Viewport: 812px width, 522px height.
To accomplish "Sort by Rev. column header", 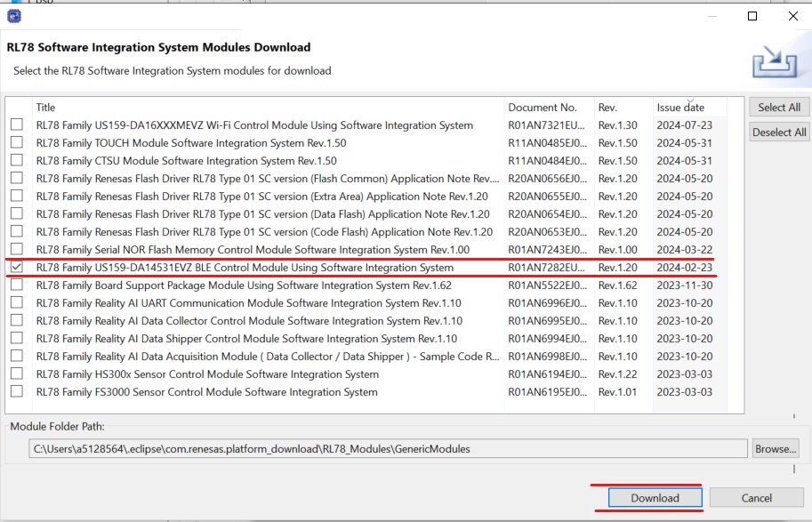I will tap(623, 108).
